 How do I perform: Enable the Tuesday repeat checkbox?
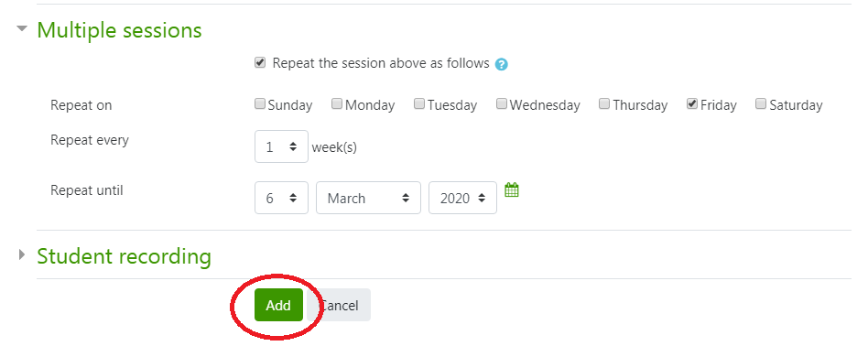[419, 103]
